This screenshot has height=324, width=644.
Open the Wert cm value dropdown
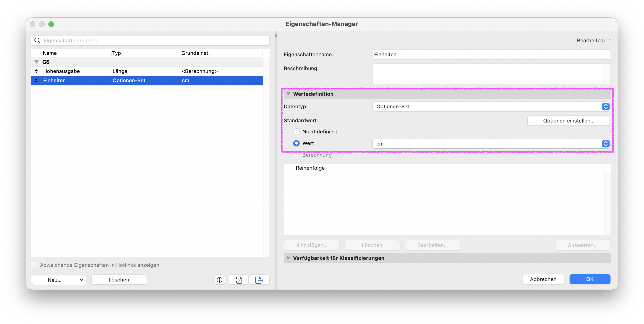coord(491,144)
